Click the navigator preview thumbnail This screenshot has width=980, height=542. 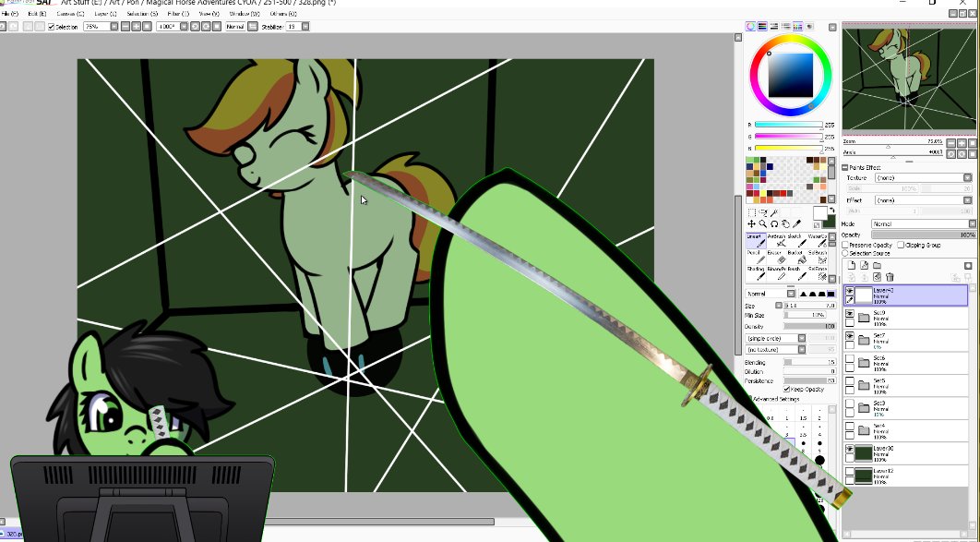tap(909, 78)
